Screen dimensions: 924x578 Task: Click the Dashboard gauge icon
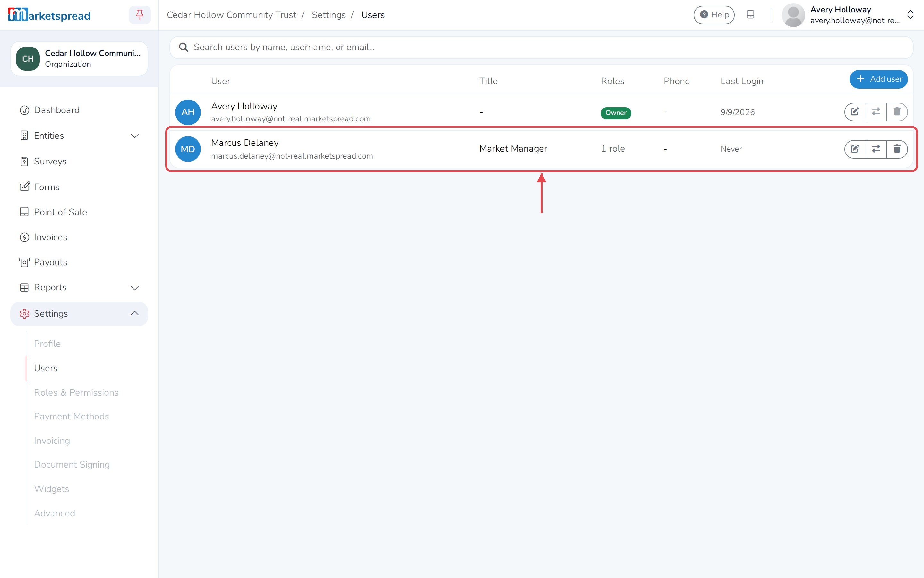tap(24, 110)
